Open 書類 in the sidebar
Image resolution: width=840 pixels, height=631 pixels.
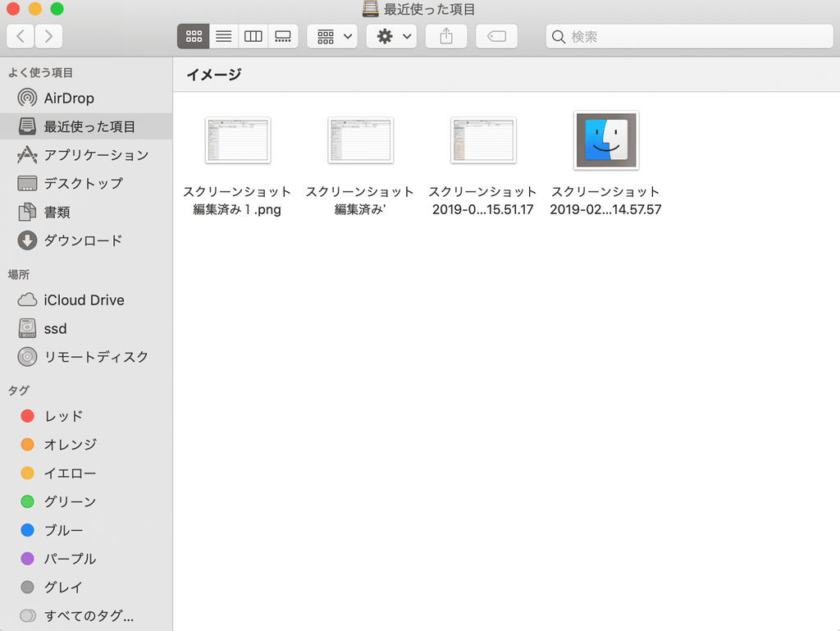click(57, 213)
